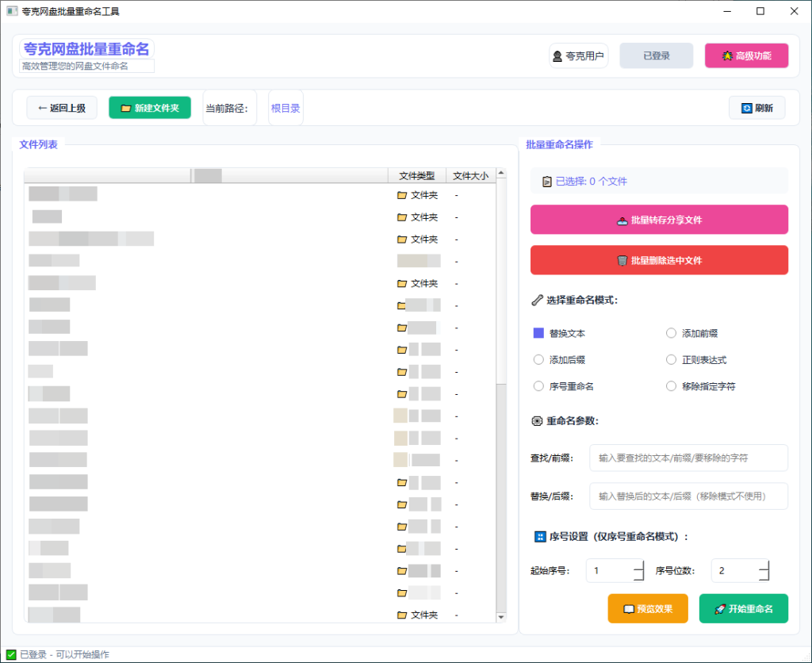Screen dimensions: 812x663
Task: Create folder with 新建文件夹 button
Action: (149, 108)
